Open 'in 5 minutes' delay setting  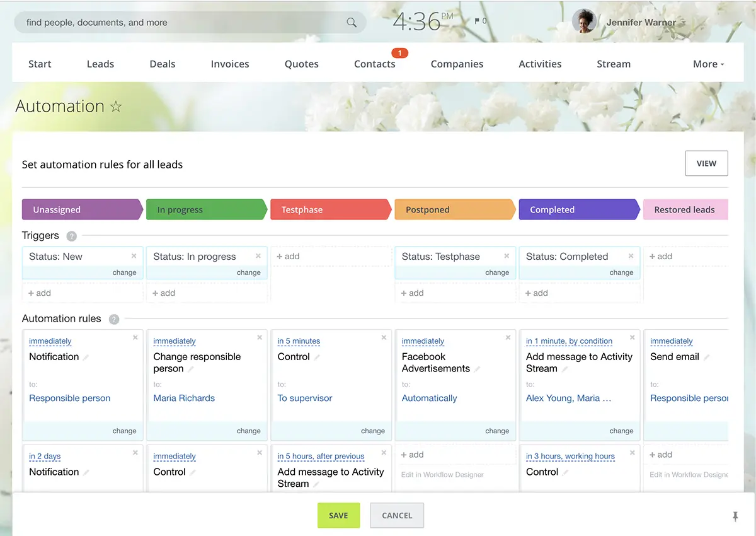pos(299,341)
